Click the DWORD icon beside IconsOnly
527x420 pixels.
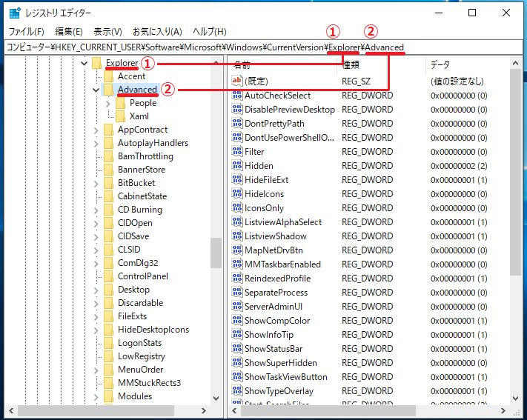[237, 208]
